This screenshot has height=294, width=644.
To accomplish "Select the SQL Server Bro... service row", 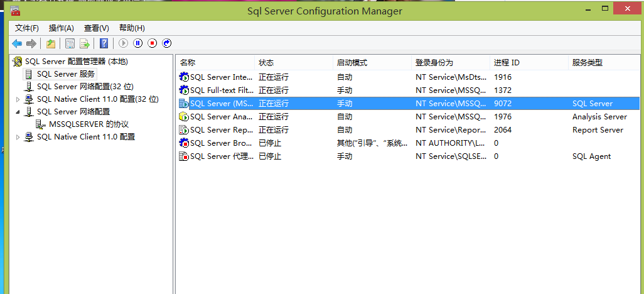I will [x=409, y=143].
